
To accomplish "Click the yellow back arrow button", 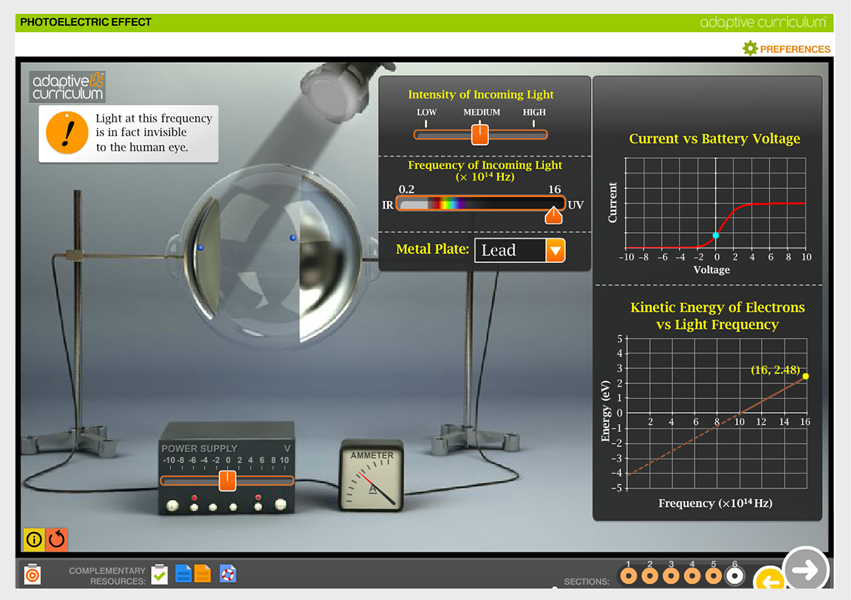I will click(x=768, y=579).
